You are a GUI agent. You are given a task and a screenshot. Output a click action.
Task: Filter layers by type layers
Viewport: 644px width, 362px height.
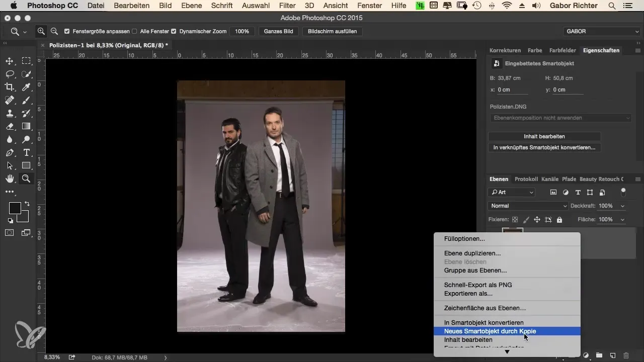click(x=578, y=192)
